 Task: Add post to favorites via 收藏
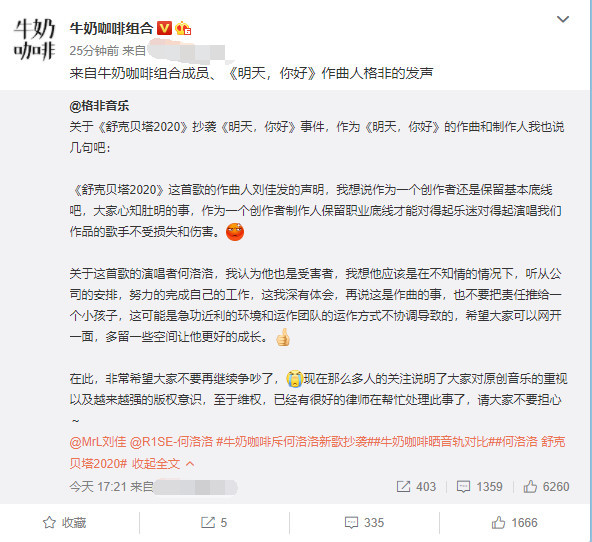(x=65, y=523)
